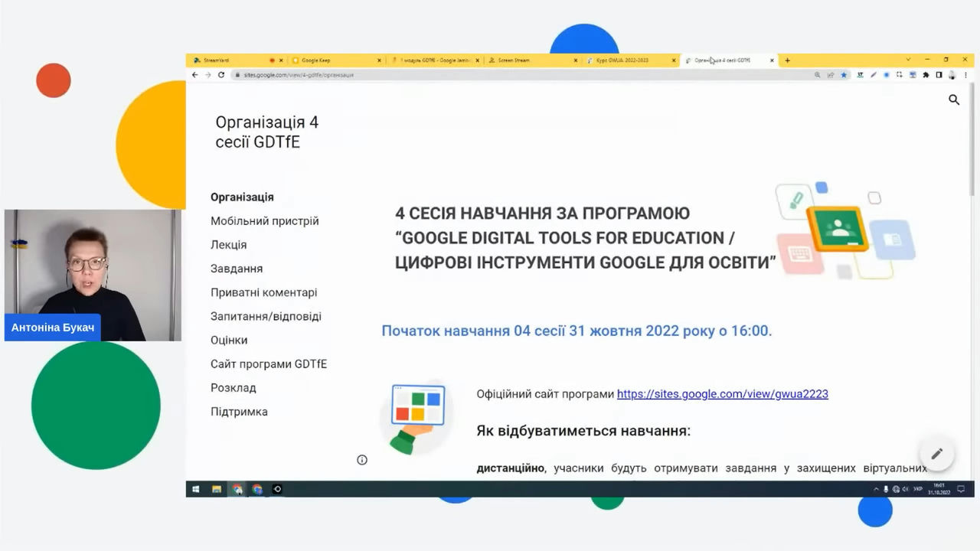Go to the Розклад navigation item
This screenshot has width=980, height=551.
click(234, 388)
